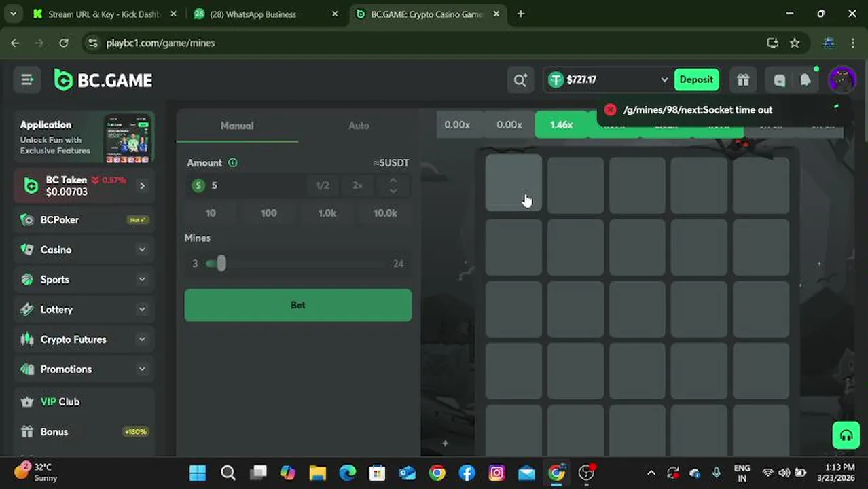Click the bet amount stepper arrows
The height and width of the screenshot is (489, 868).
pyautogui.click(x=393, y=185)
